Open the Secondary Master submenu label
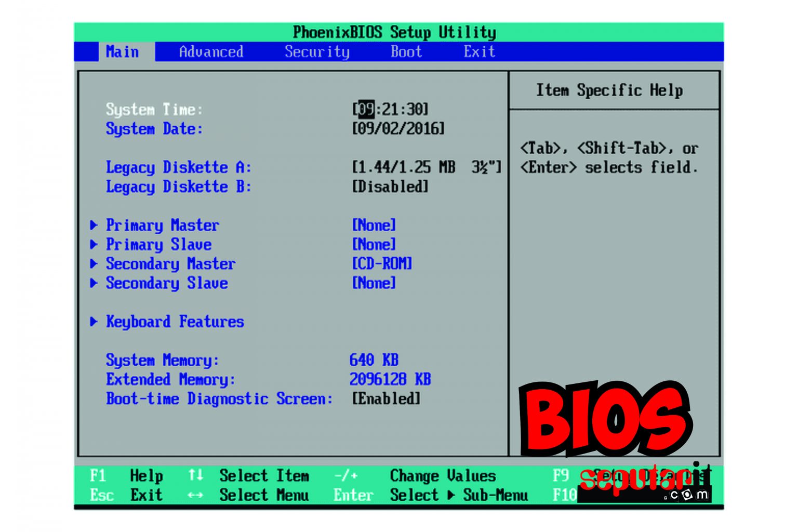798x532 pixels. (x=171, y=264)
